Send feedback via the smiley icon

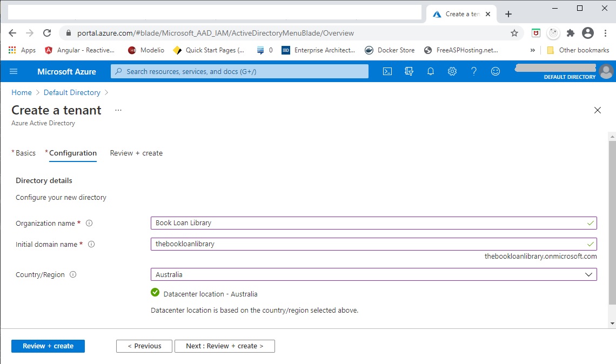tap(496, 71)
